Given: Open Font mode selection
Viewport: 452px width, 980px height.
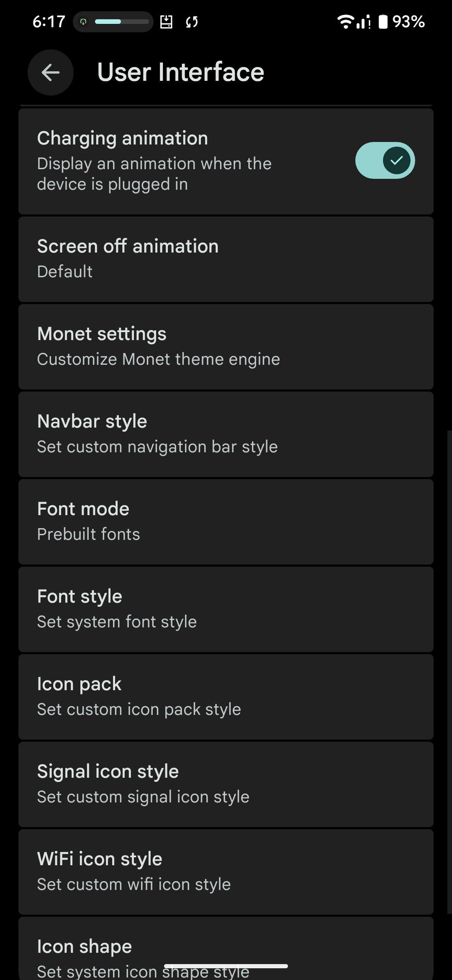Looking at the screenshot, I should 226,522.
